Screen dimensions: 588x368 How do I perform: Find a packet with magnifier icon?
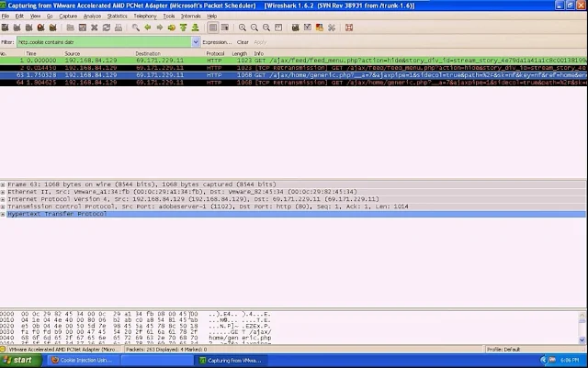136,28
